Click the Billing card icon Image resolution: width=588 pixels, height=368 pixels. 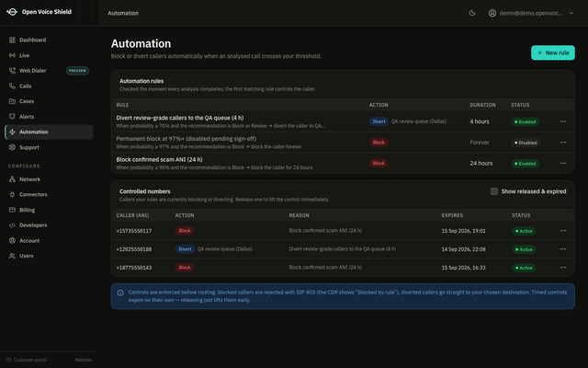pyautogui.click(x=12, y=210)
